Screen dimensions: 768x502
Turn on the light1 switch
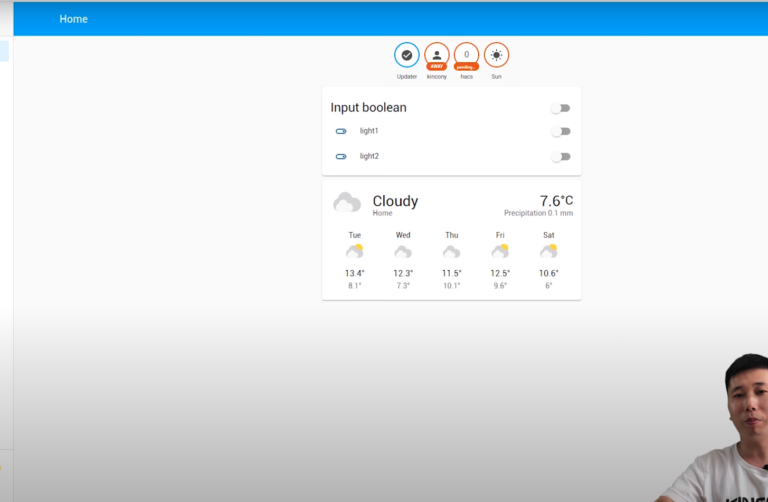tap(561, 131)
